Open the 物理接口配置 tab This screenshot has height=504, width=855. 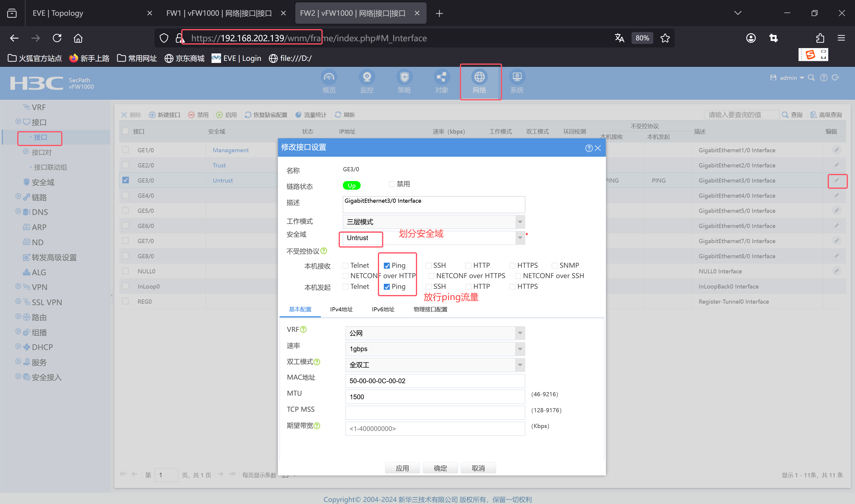430,309
